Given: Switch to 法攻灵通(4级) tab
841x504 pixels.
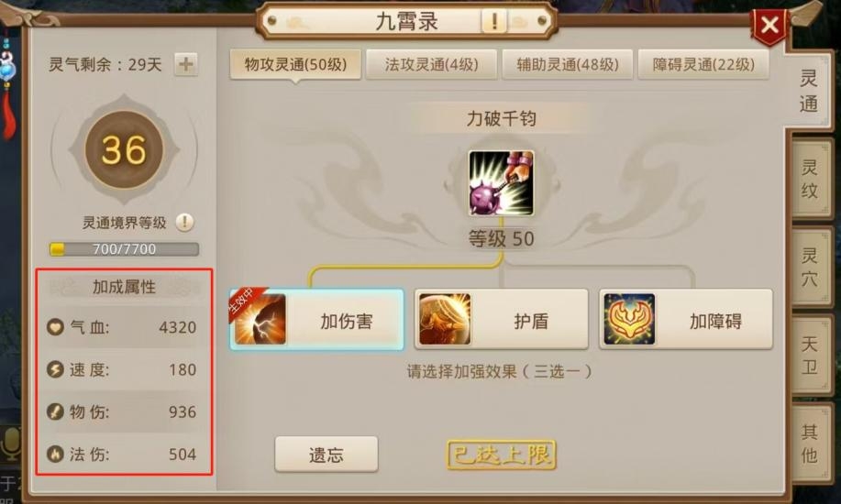Looking at the screenshot, I should 431,65.
